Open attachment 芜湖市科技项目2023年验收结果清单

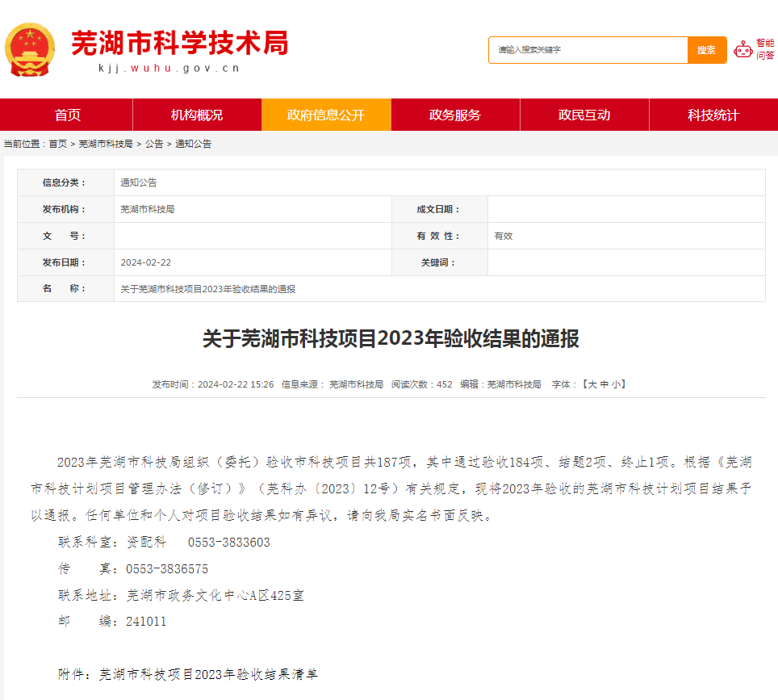coord(208,673)
